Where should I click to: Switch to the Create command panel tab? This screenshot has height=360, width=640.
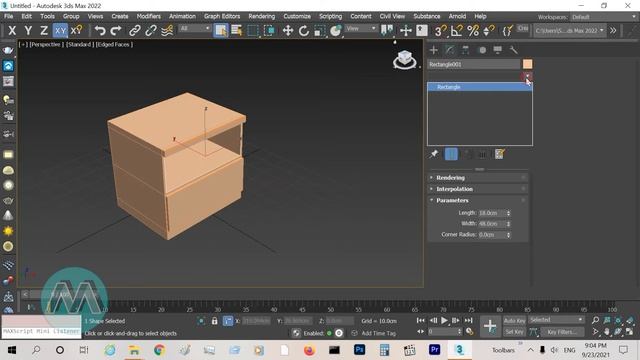pos(433,50)
